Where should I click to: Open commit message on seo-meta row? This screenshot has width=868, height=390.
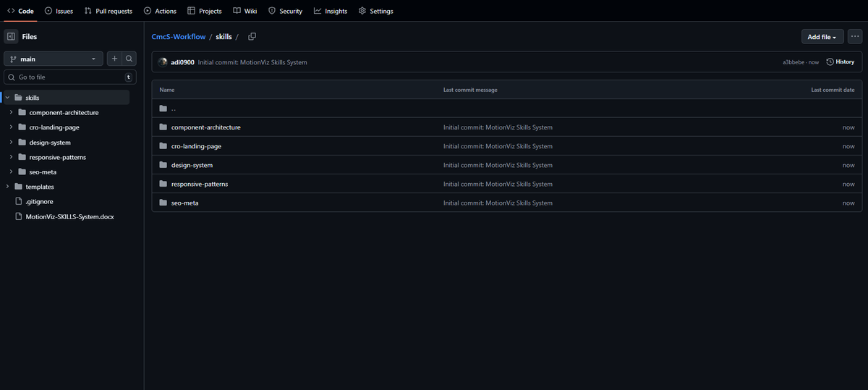[x=498, y=203]
